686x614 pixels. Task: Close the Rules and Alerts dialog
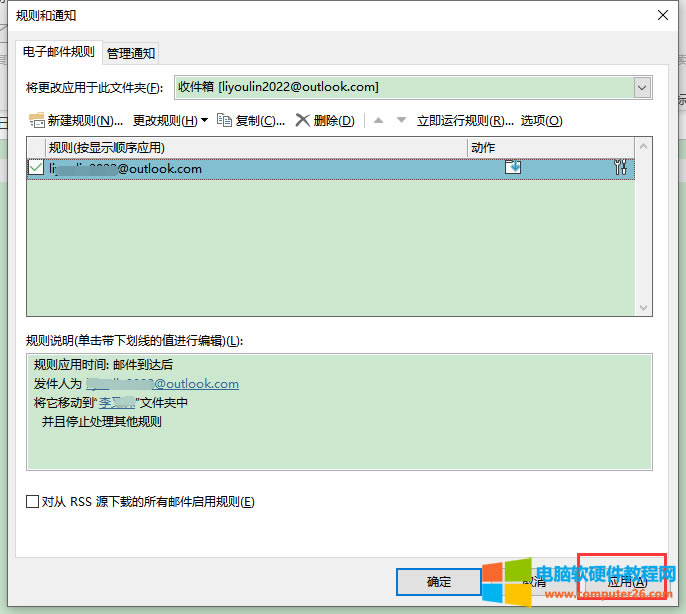point(661,15)
